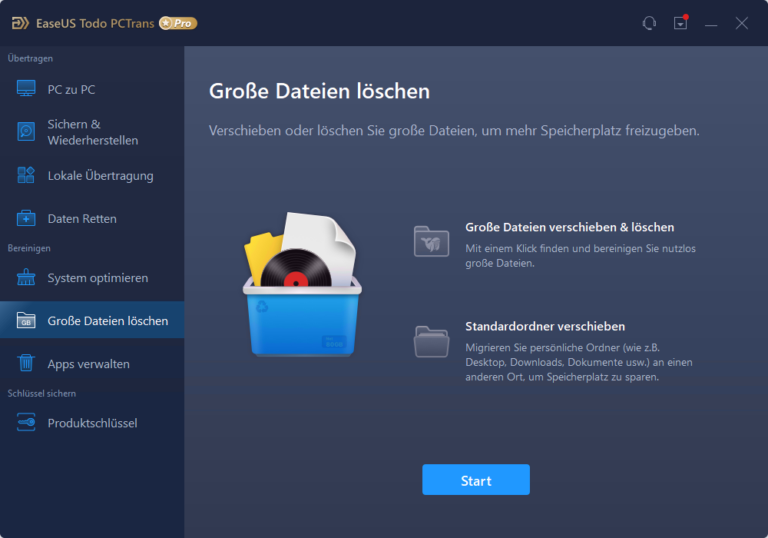Click the recycle bin illustration

click(302, 285)
